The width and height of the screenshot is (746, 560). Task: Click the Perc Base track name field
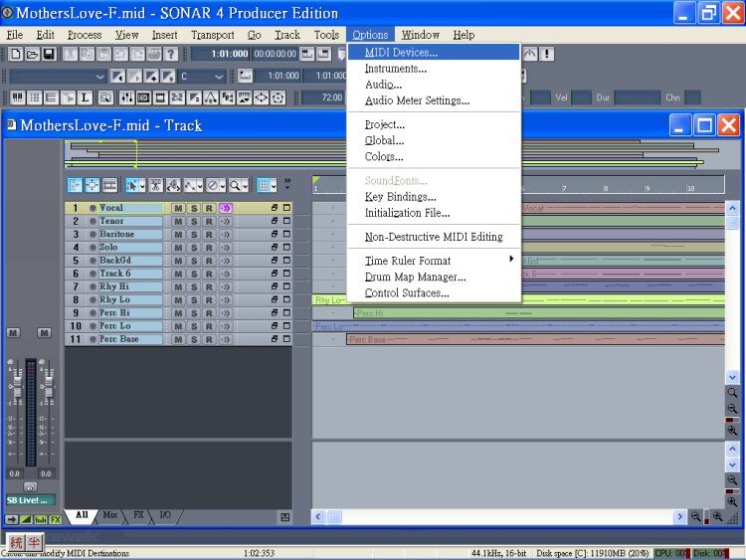[129, 339]
